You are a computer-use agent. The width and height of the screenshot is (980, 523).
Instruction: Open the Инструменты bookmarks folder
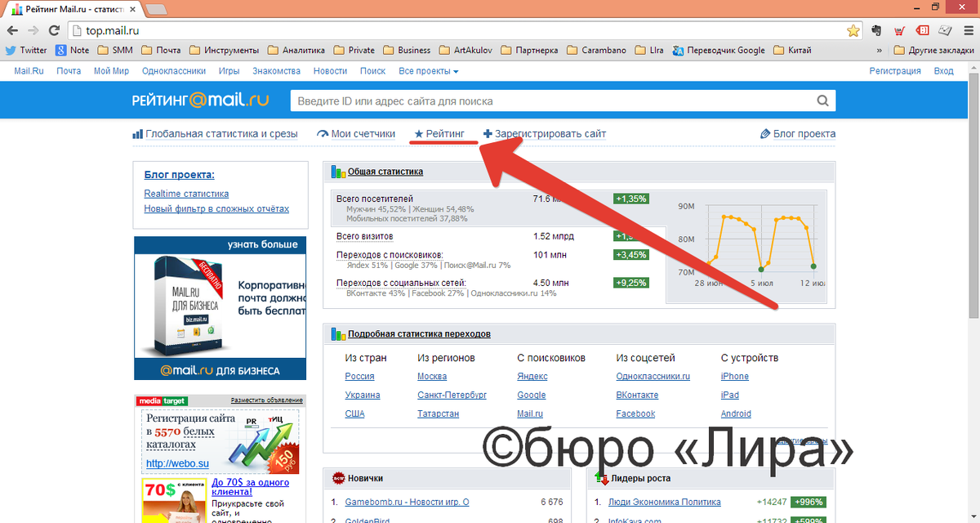click(x=225, y=50)
